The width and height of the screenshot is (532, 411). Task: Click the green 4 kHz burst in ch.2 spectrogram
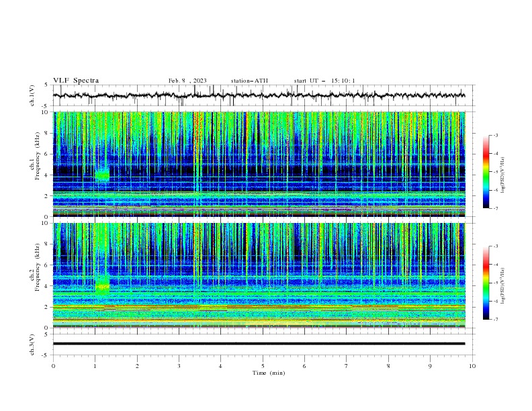(102, 287)
